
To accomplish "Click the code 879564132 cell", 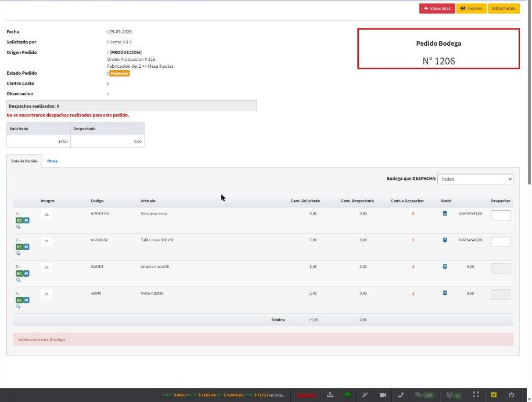I will click(100, 213).
